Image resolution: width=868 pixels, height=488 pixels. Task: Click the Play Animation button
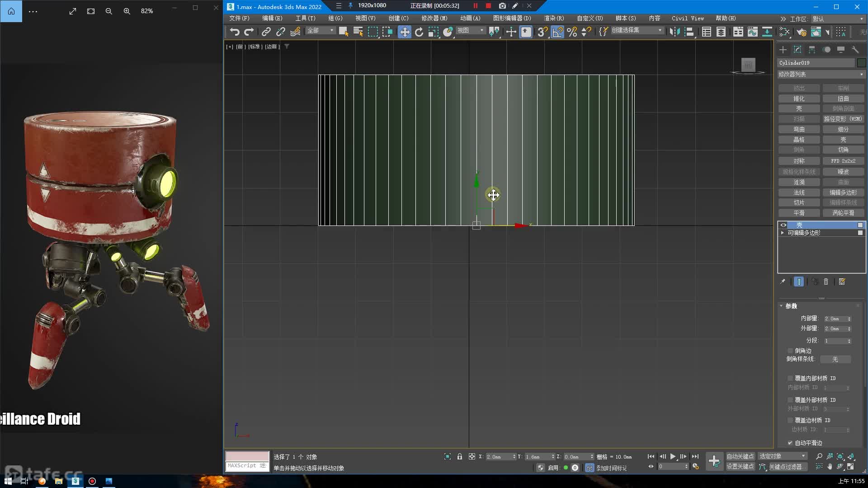[x=673, y=456]
